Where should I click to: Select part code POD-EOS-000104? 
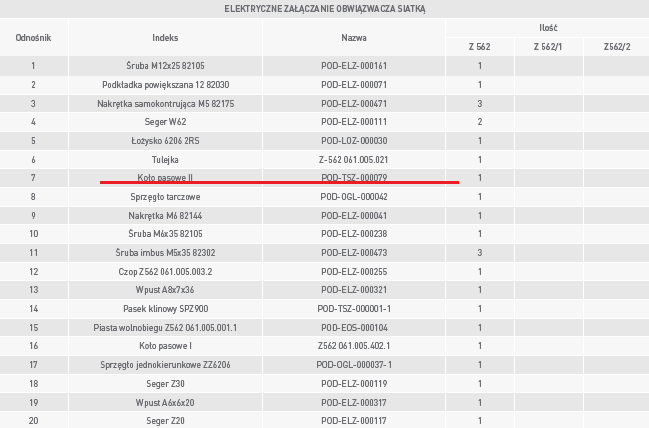[354, 327]
